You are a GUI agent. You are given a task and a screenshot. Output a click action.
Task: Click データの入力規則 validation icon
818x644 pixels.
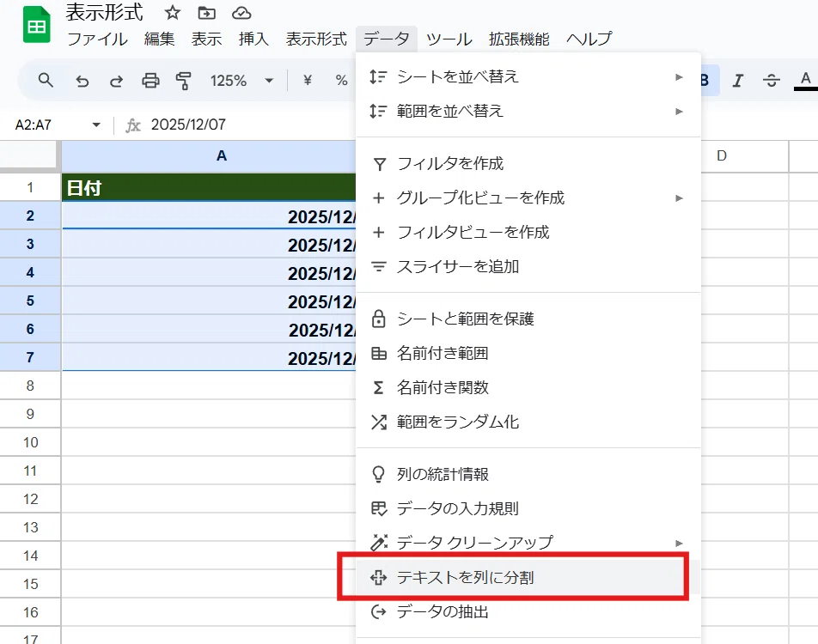click(x=379, y=508)
